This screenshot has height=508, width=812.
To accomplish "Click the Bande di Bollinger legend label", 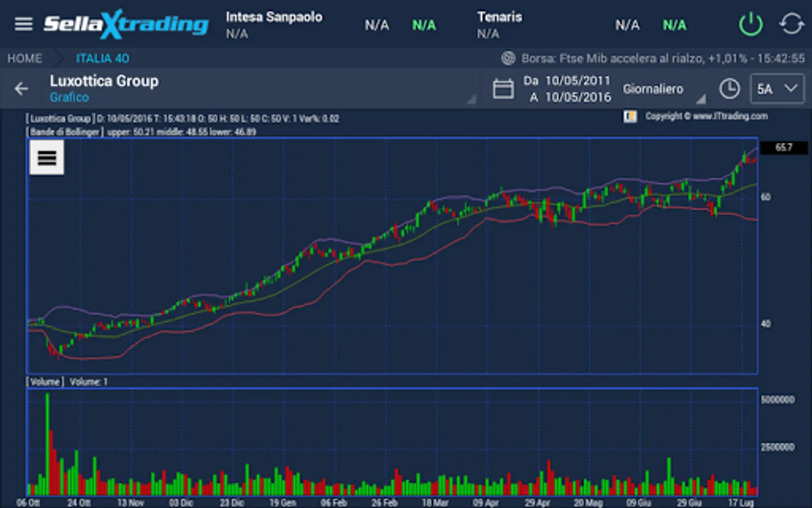I will pyautogui.click(x=65, y=132).
